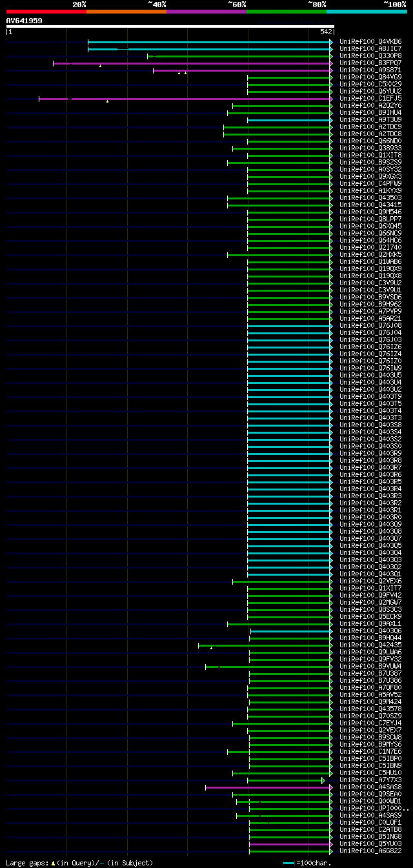Screen dimensions: 413x868
Task: Open hit UniRef100_B9VSD6
Action: [370, 298]
